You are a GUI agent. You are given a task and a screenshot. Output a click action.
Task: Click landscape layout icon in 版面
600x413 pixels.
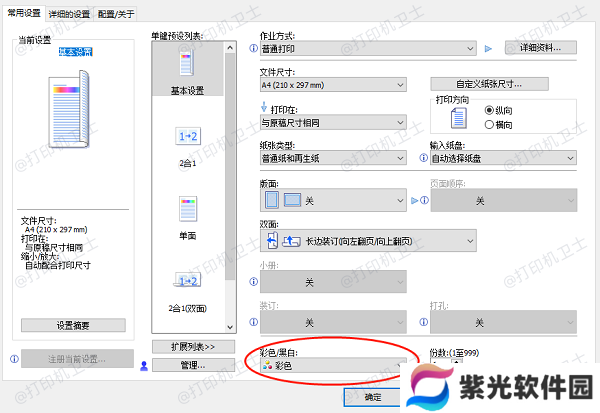(292, 200)
